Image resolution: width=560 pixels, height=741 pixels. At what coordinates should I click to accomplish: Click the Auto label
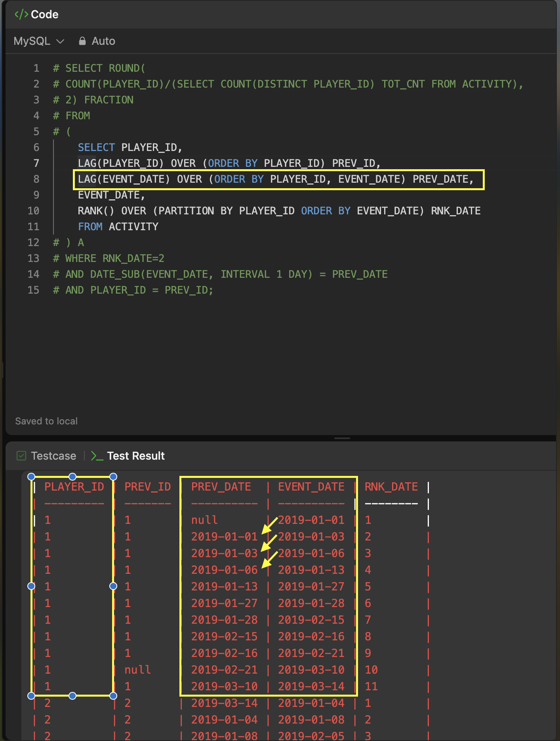click(x=103, y=41)
